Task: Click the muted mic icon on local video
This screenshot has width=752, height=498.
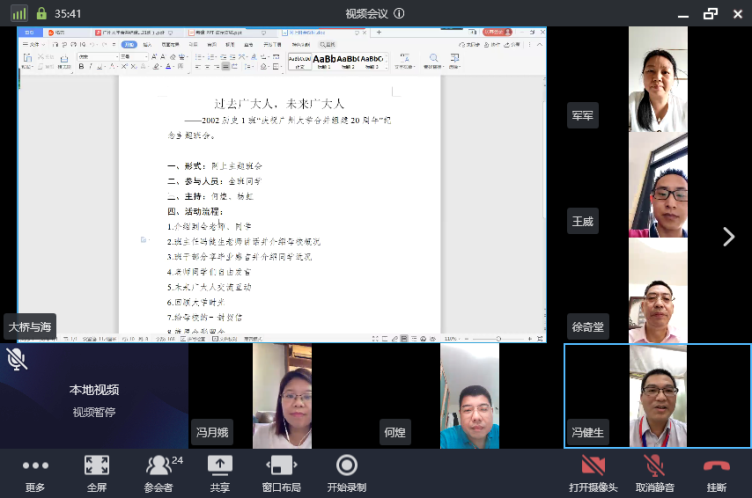Action: pos(16,359)
